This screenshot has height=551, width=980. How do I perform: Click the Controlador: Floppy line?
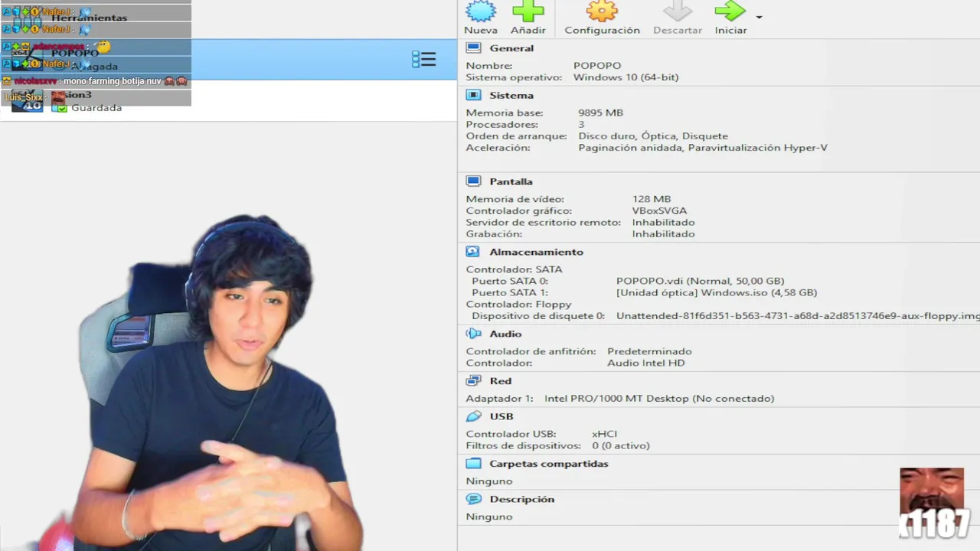[x=518, y=304]
